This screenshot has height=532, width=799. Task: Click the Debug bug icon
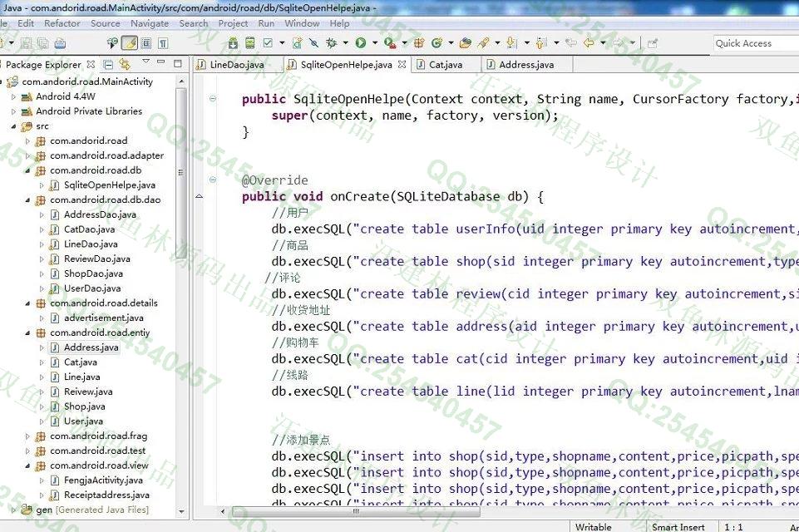tap(331, 43)
